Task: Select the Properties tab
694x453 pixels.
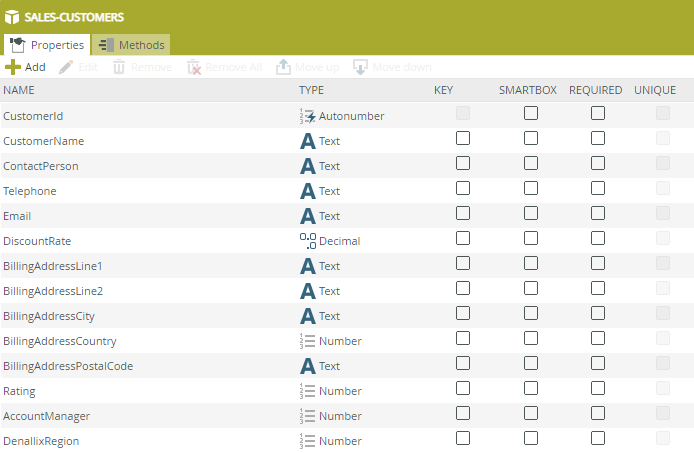Action: 47,45
